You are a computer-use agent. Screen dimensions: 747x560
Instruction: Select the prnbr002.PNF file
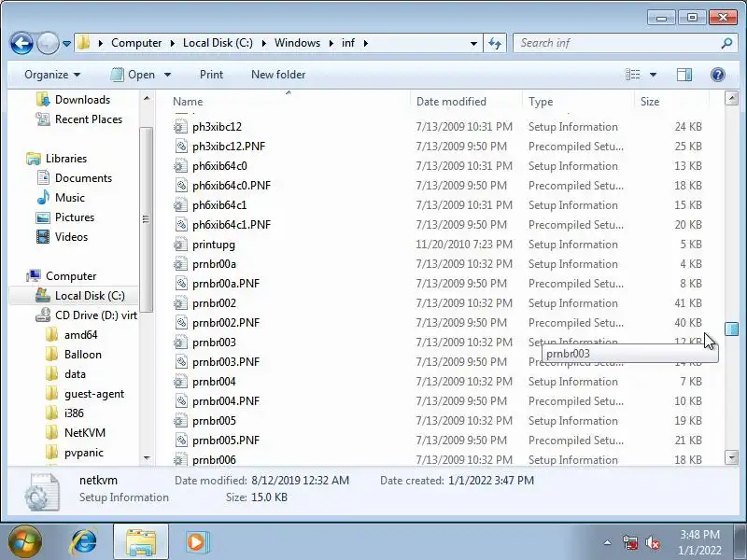226,323
